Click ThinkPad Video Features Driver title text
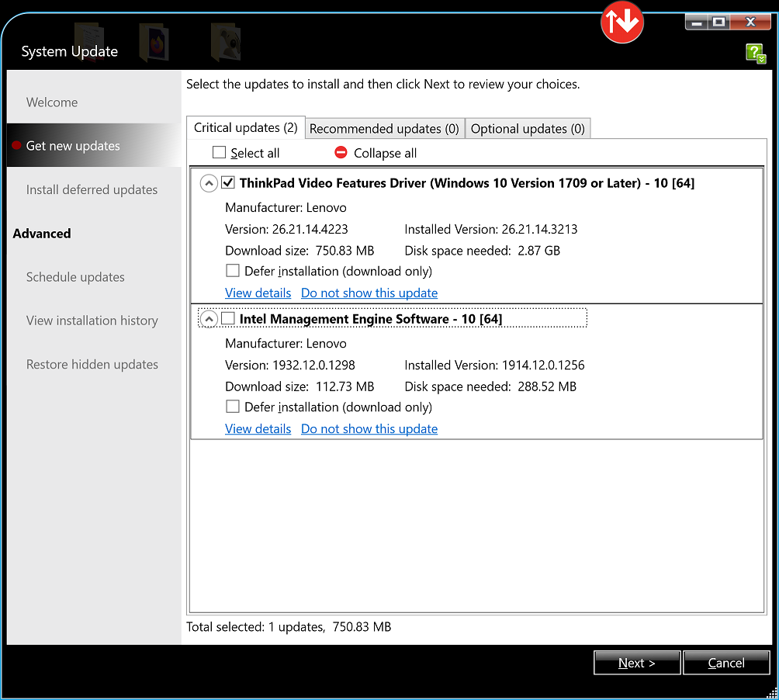The width and height of the screenshot is (779, 700). (466, 183)
